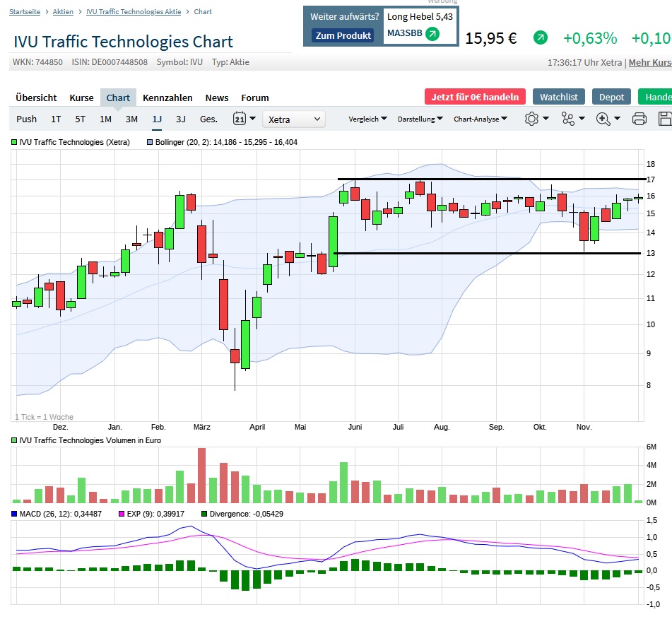Switch to Übersicht tab
Screen dimensions: 672x624
click(x=36, y=98)
